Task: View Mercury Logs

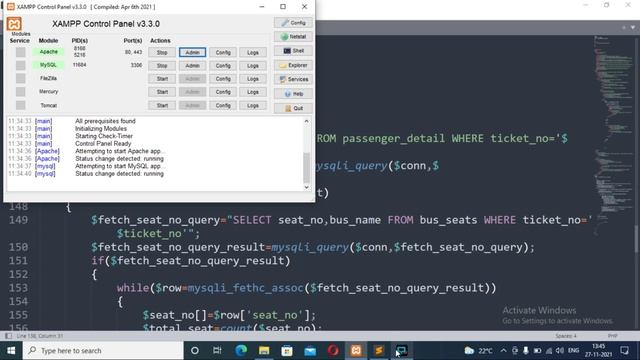Action: pos(253,92)
